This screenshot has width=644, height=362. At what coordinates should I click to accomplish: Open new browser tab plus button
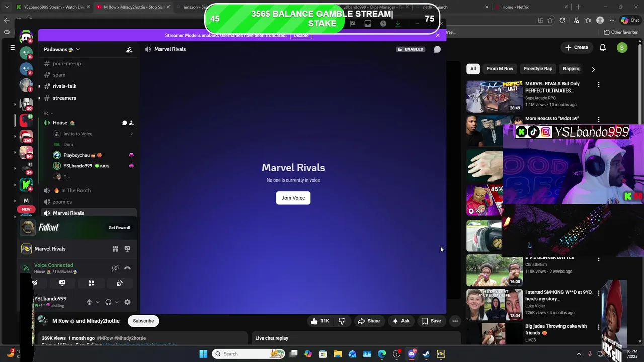[x=578, y=7]
